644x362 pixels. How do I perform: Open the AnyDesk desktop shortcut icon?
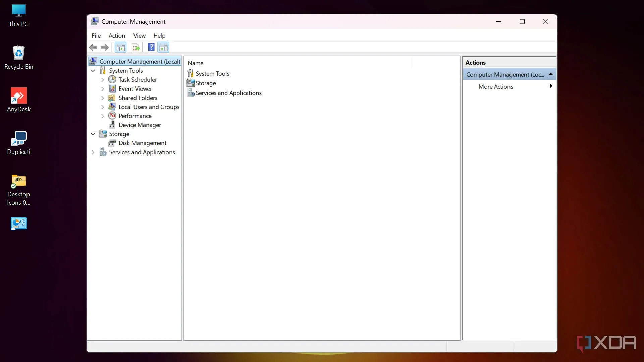point(19,96)
